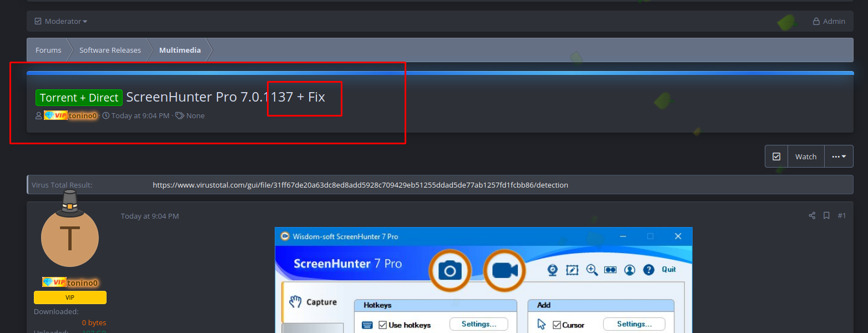Click the keyboard icon beside Use hotkeys
The width and height of the screenshot is (868, 333).
tap(367, 325)
